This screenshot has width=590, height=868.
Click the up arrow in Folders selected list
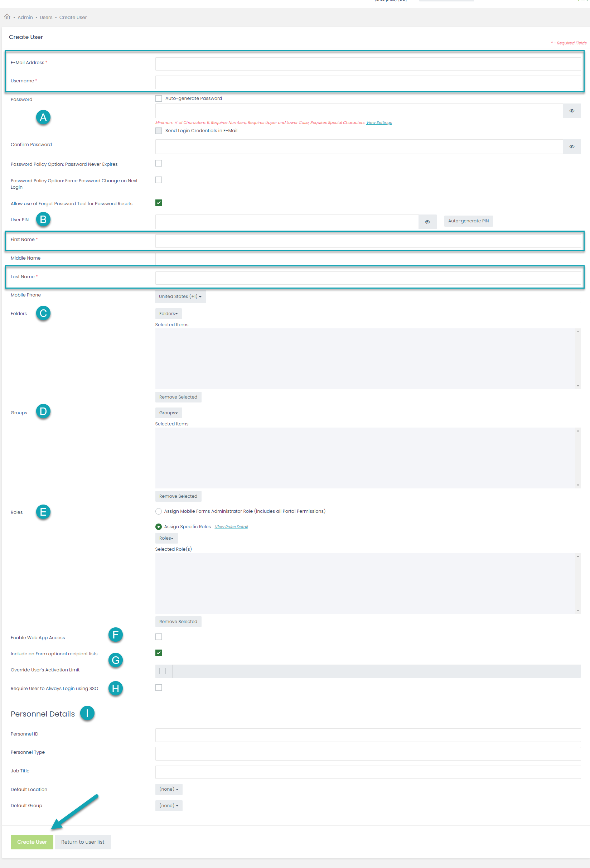click(x=578, y=332)
